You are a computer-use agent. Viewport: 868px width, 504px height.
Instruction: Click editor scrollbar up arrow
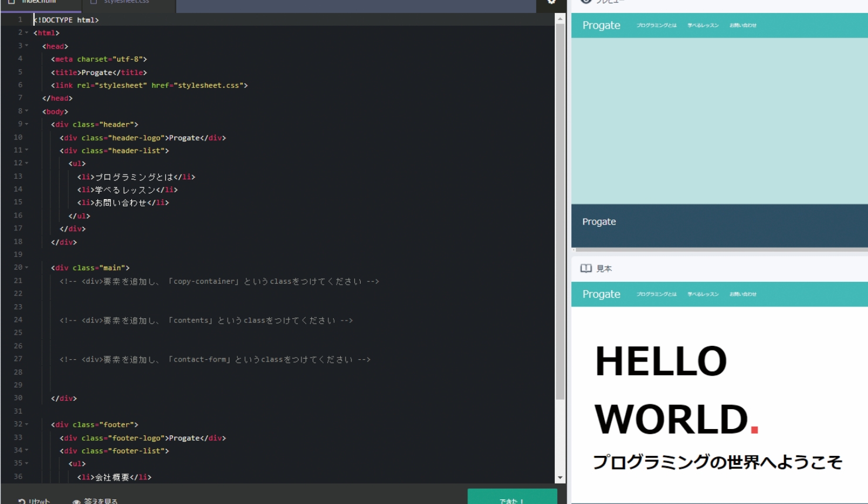coord(560,19)
